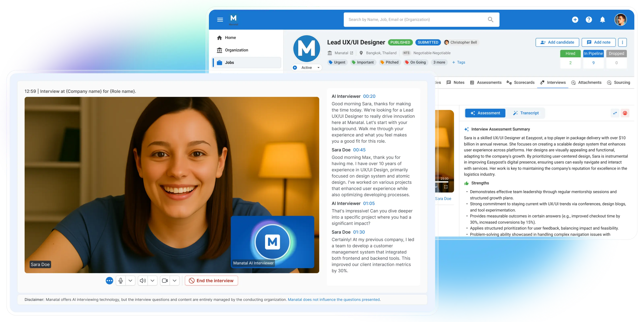The image size is (644, 322).
Task: Open the notifications bell
Action: pyautogui.click(x=603, y=20)
